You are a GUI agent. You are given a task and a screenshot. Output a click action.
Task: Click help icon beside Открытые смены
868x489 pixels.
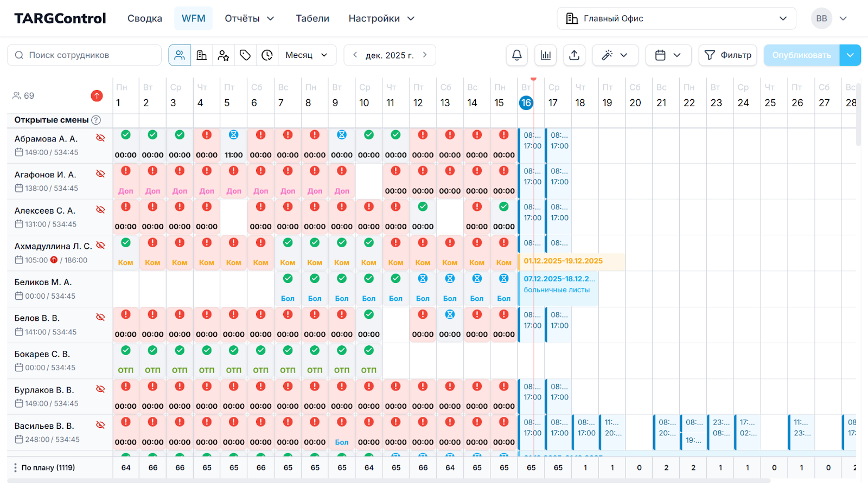(96, 120)
